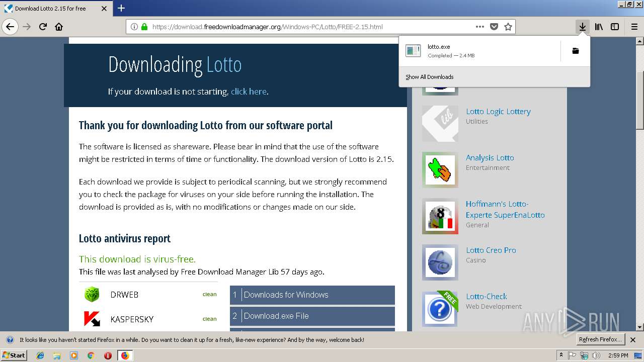Viewport: 644px width, 362px height.
Task: Toggle the downloads panel button
Action: pyautogui.click(x=582, y=27)
